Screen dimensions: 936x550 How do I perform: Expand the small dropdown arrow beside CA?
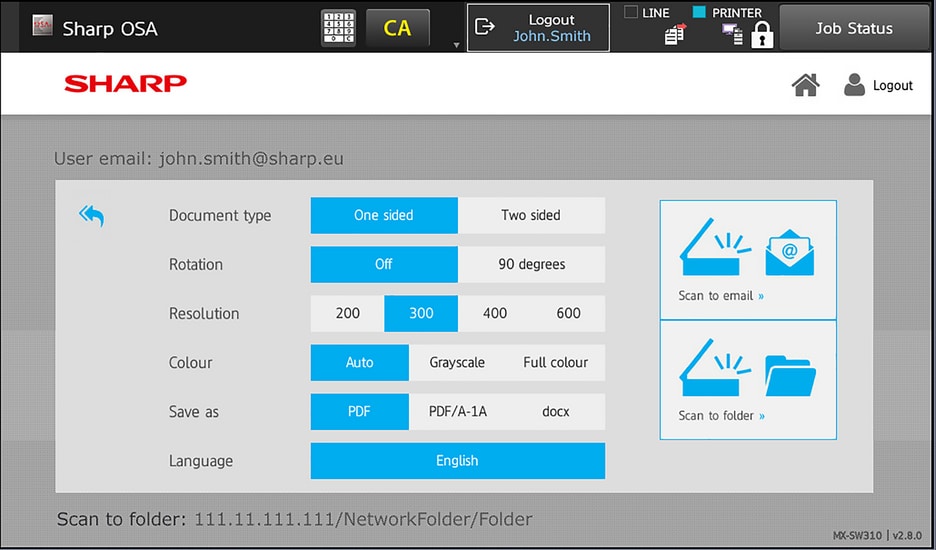pos(457,45)
